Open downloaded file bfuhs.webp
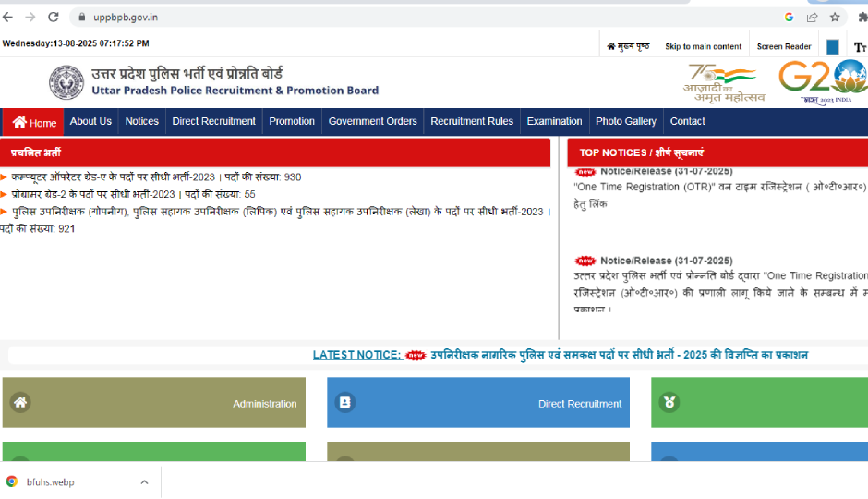 click(x=50, y=481)
